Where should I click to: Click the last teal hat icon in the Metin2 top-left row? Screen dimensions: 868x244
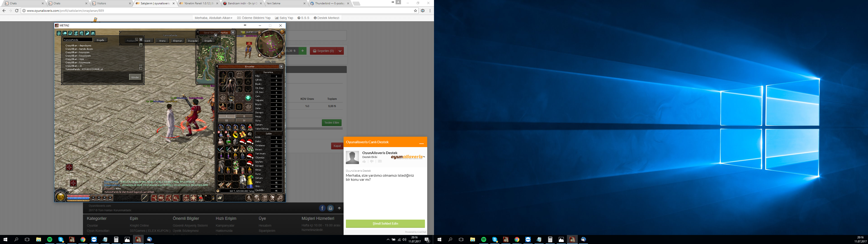tap(93, 33)
